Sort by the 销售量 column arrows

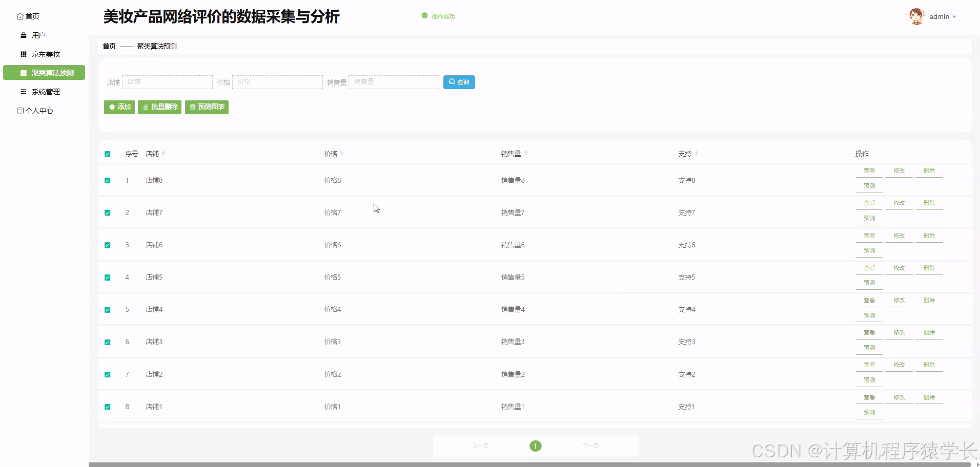point(526,154)
